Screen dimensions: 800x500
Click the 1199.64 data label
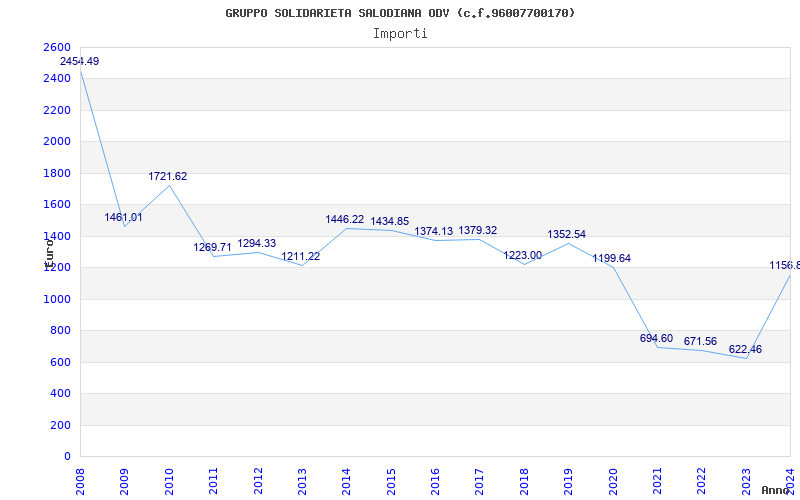(611, 259)
